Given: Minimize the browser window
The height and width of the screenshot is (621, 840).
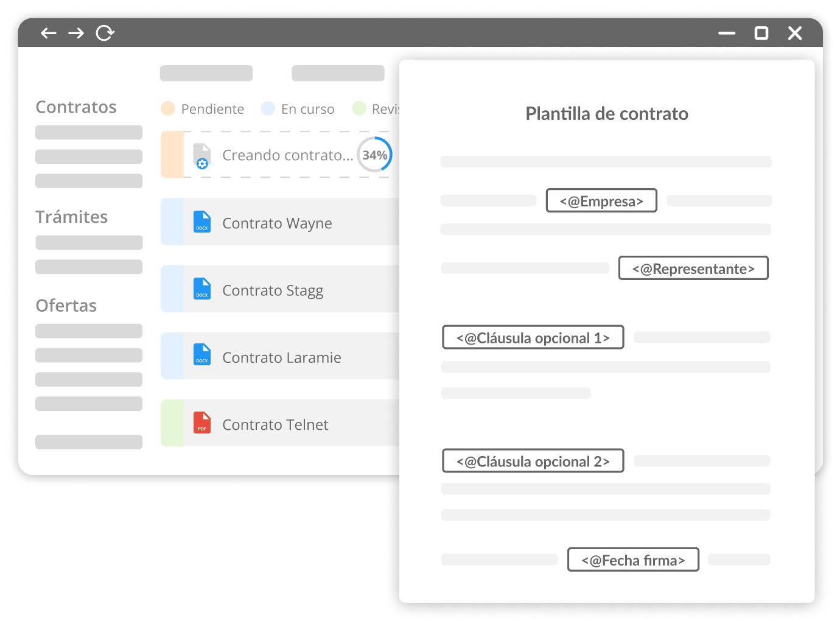Looking at the screenshot, I should coord(727,33).
